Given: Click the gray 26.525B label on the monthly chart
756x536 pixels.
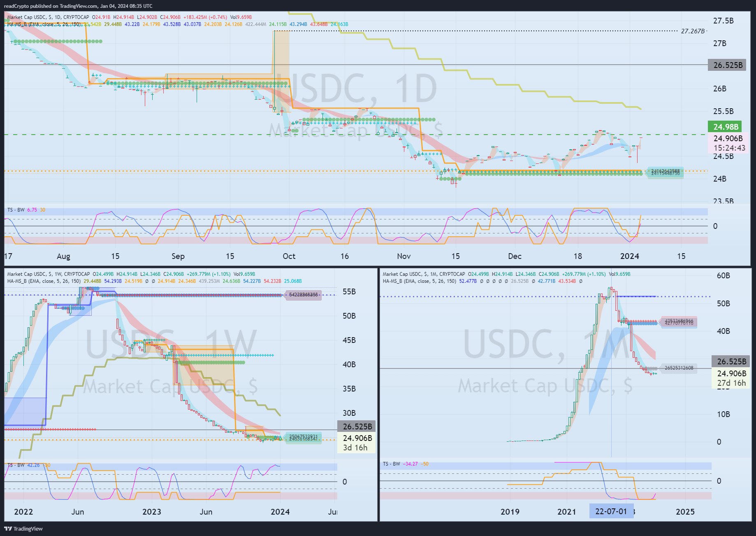Looking at the screenshot, I should click(731, 361).
